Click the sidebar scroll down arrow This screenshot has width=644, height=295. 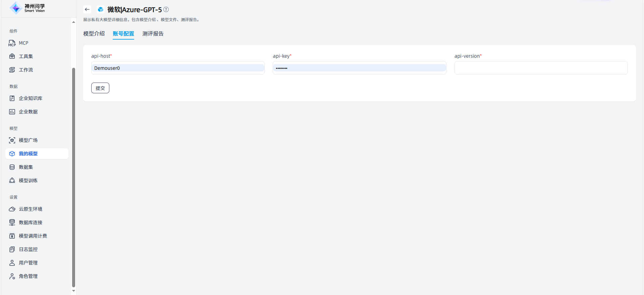click(73, 291)
